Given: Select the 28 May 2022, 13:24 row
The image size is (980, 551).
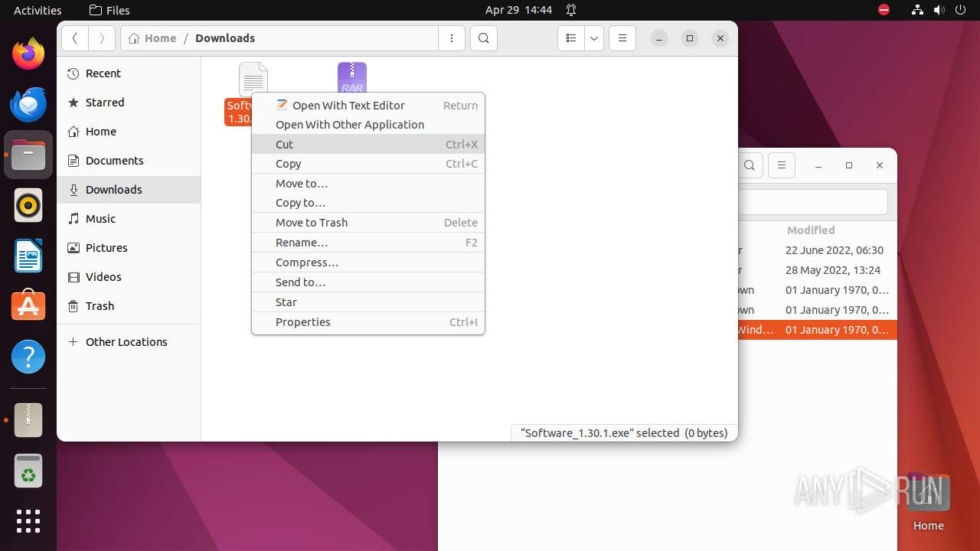Looking at the screenshot, I should click(818, 270).
